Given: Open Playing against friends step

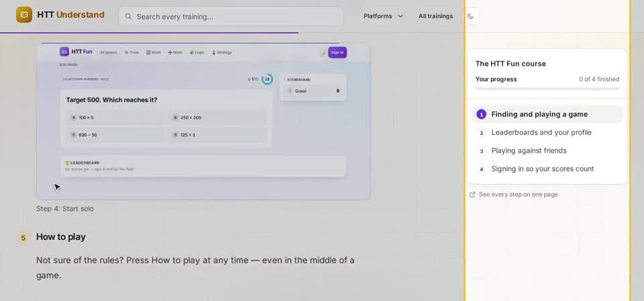Looking at the screenshot, I should [547, 150].
